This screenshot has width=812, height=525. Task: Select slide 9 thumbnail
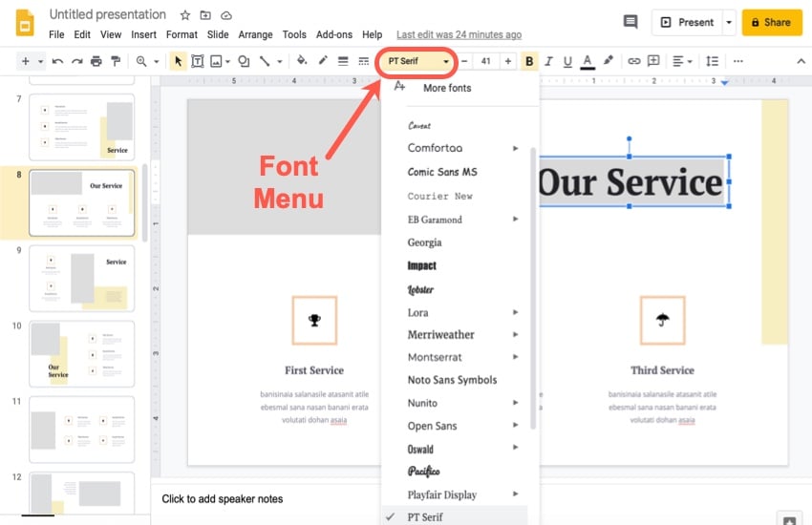pyautogui.click(x=81, y=277)
